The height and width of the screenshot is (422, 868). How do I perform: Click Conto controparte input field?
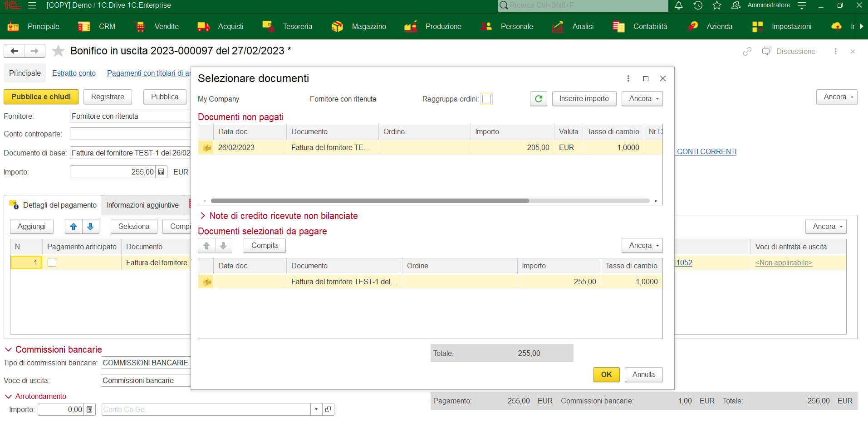pyautogui.click(x=130, y=134)
